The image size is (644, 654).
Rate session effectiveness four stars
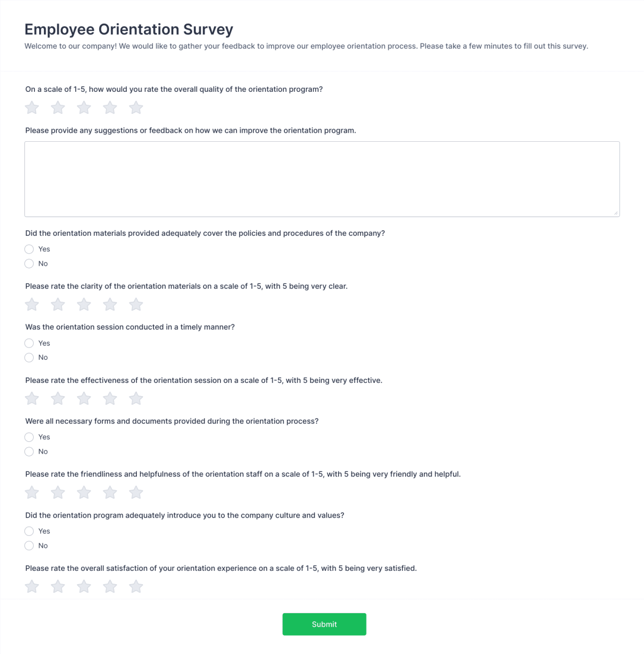[x=110, y=398]
